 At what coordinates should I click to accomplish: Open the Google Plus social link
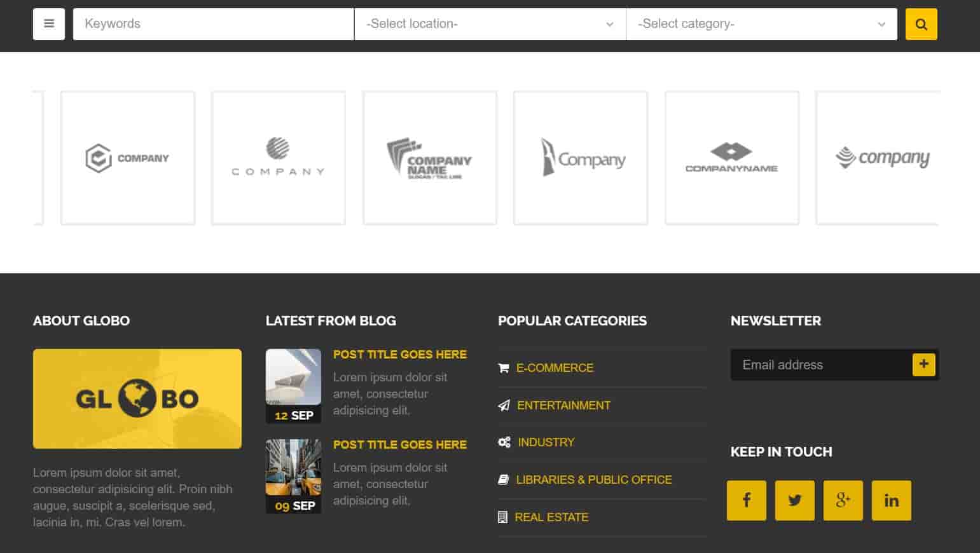[x=843, y=500]
